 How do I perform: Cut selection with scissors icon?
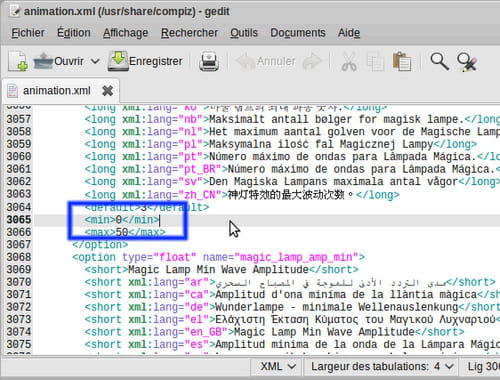coord(349,62)
